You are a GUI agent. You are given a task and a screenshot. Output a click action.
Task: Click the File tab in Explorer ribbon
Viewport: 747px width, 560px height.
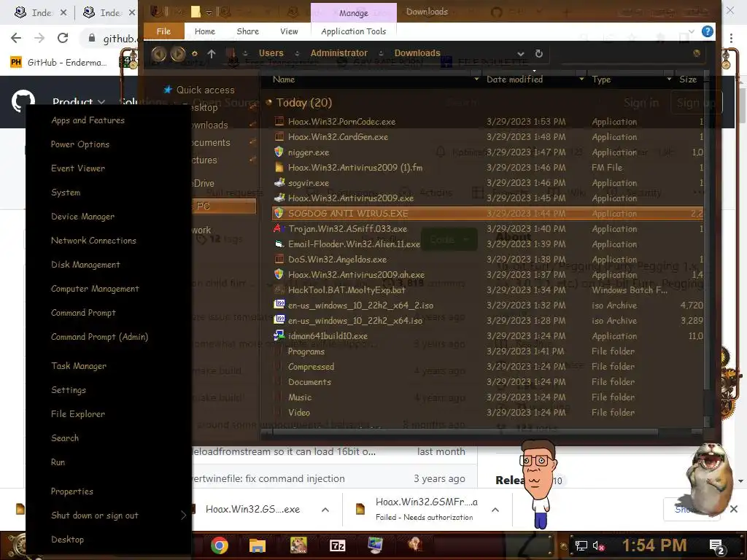click(163, 31)
